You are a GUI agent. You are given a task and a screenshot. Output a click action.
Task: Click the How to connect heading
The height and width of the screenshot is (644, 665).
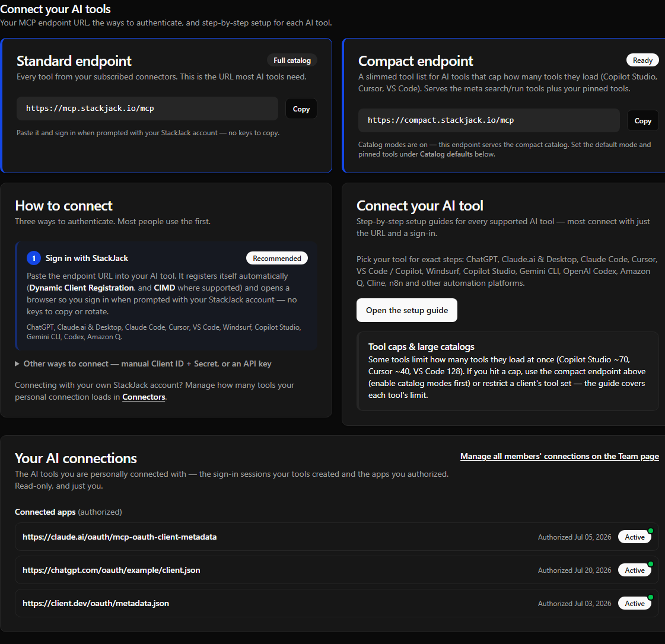[63, 206]
